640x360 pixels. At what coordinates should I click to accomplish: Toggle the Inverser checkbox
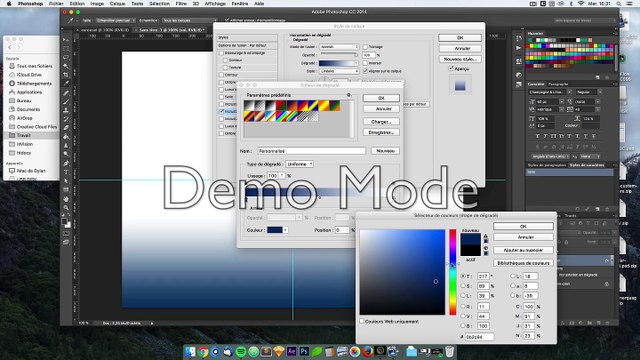click(x=365, y=63)
